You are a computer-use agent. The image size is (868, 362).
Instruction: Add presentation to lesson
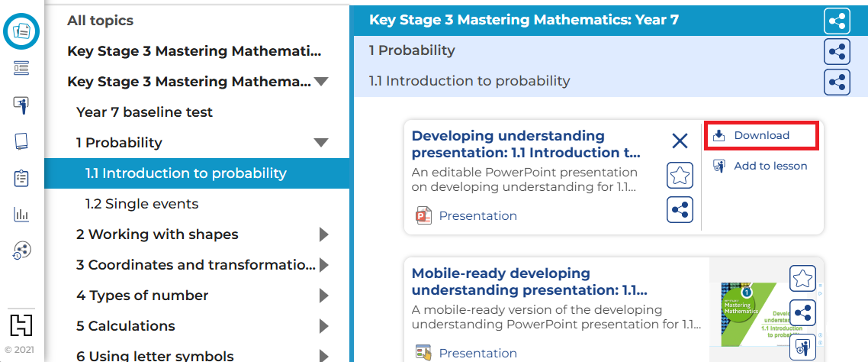click(x=760, y=166)
